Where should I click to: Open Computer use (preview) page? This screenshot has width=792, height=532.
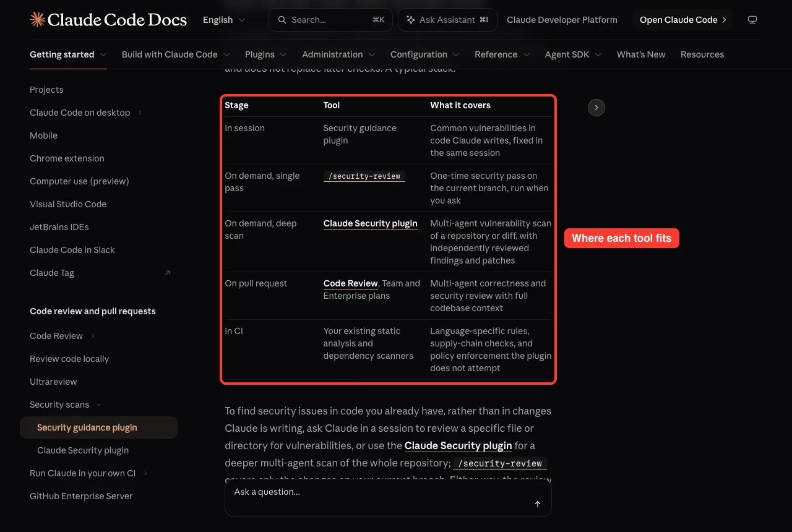(x=79, y=181)
